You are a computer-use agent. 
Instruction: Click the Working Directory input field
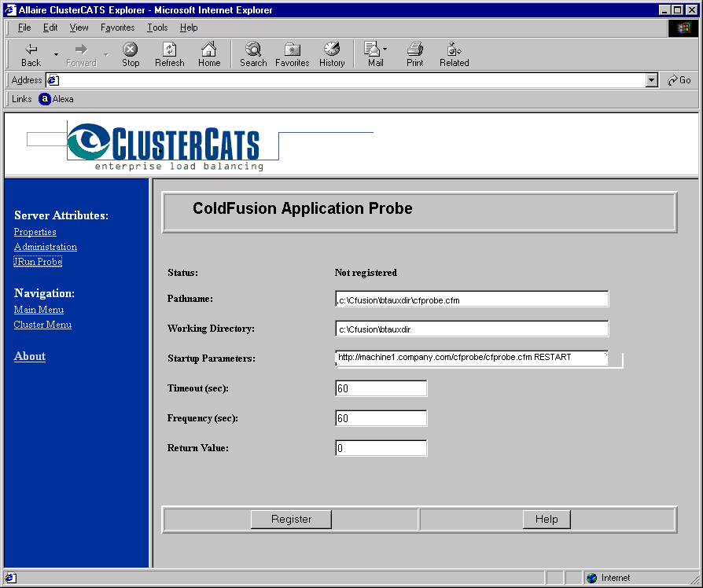pos(472,329)
